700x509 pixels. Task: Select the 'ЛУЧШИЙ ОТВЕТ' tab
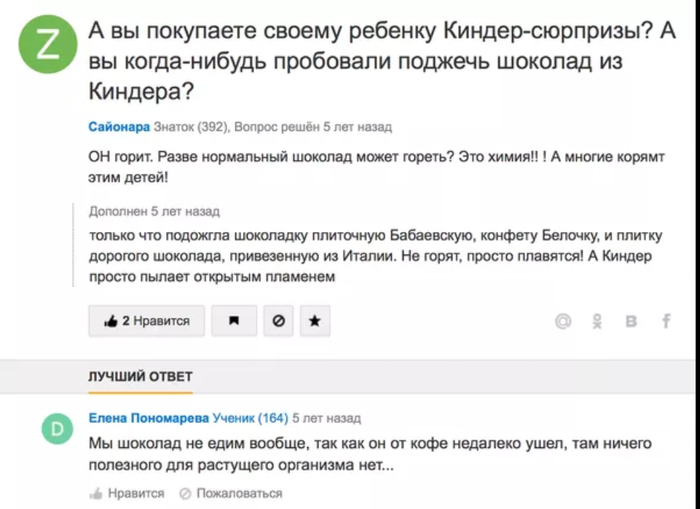point(140,376)
